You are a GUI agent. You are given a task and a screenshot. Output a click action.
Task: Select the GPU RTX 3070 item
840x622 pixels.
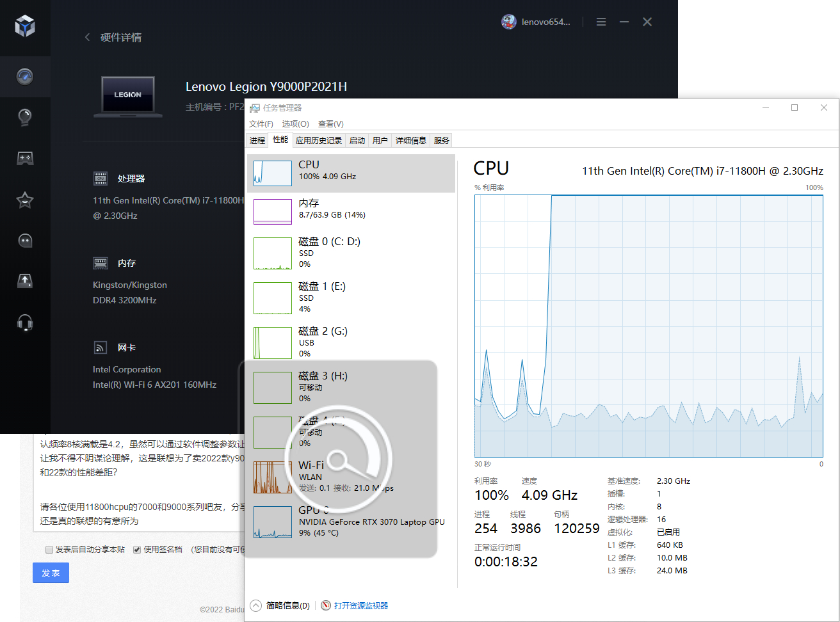click(351, 522)
